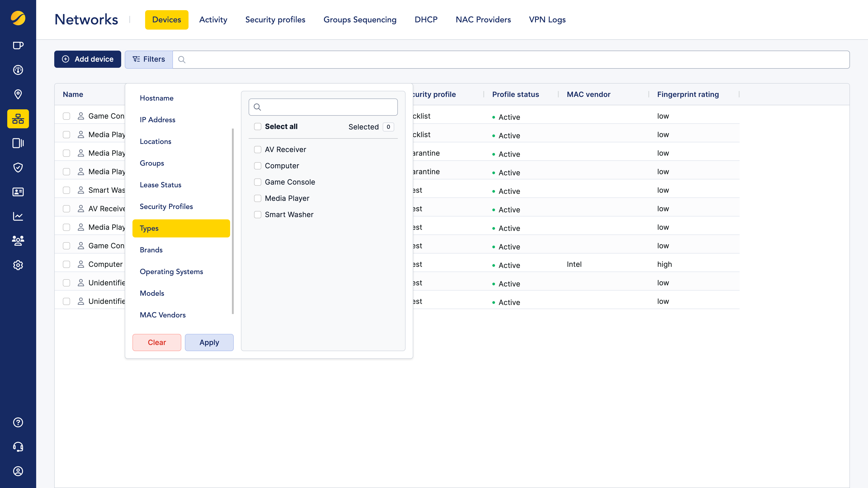Screen dimensions: 868x488
Task: Open the Filters dropdown
Action: click(149, 59)
